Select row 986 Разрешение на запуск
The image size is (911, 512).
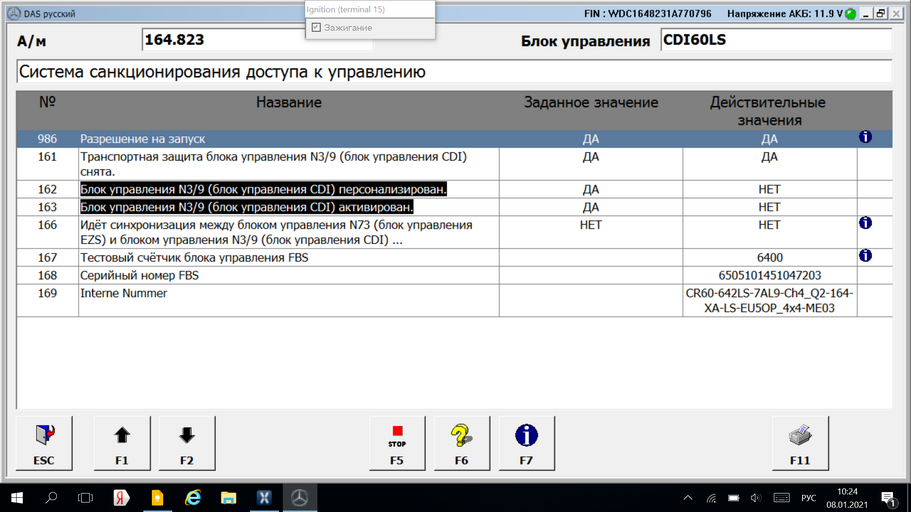[x=454, y=139]
